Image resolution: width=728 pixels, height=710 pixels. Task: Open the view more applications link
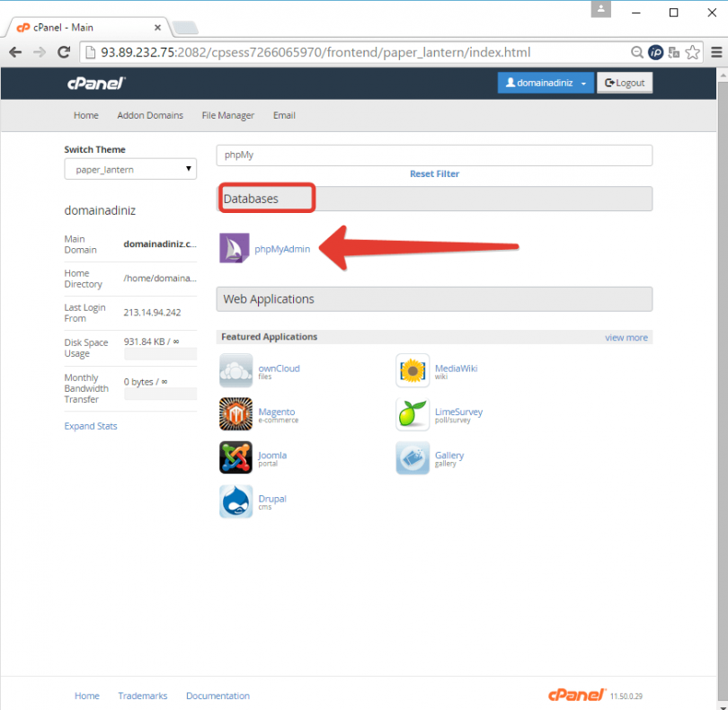[626, 337]
